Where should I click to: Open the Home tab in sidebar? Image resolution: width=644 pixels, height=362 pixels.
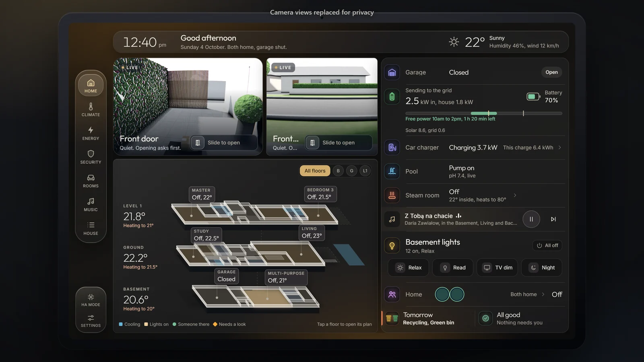[x=91, y=85]
